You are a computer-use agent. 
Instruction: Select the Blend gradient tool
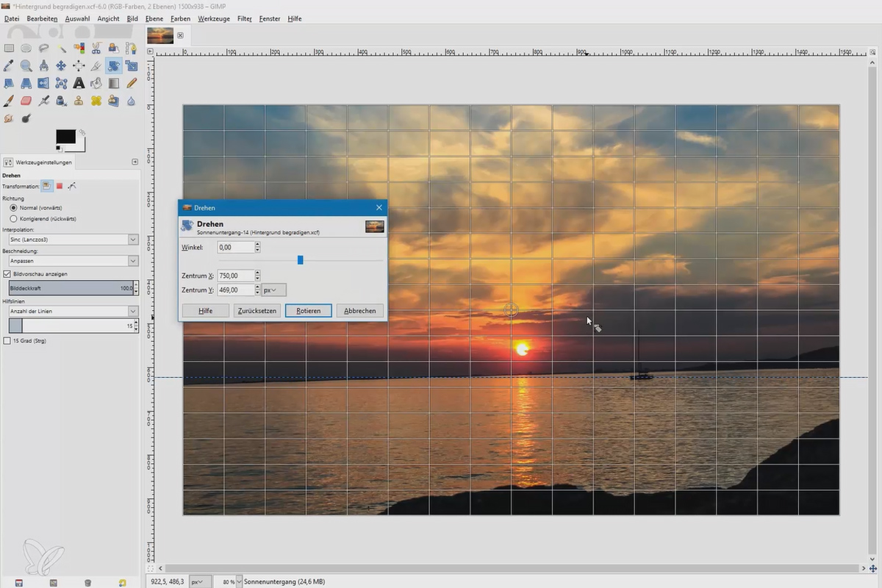114,83
